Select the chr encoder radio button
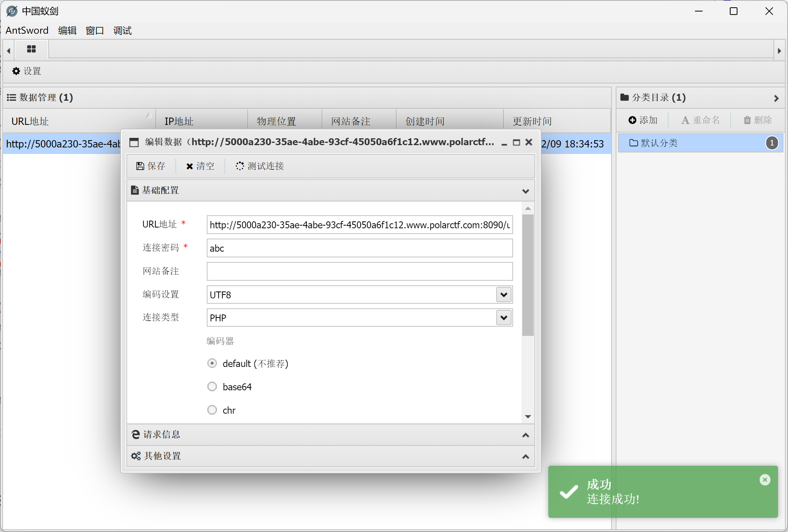The width and height of the screenshot is (788, 532). (212, 410)
